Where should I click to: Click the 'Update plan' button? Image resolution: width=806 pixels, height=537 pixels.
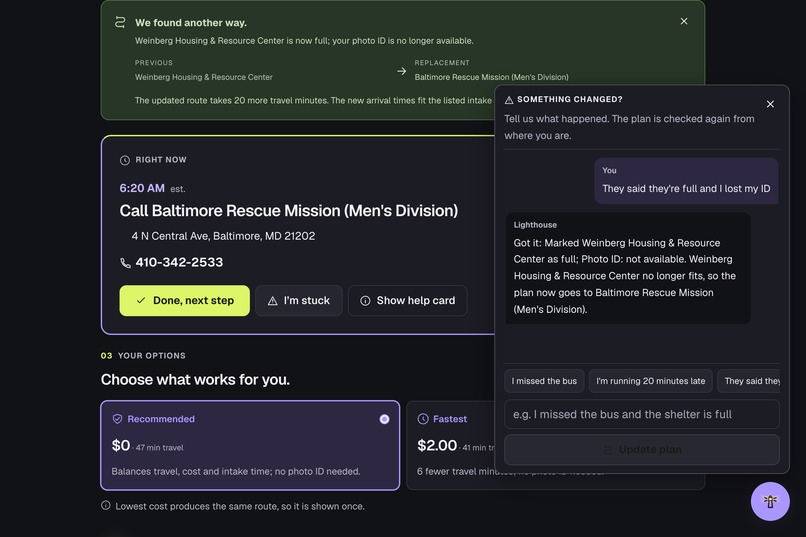(x=642, y=450)
